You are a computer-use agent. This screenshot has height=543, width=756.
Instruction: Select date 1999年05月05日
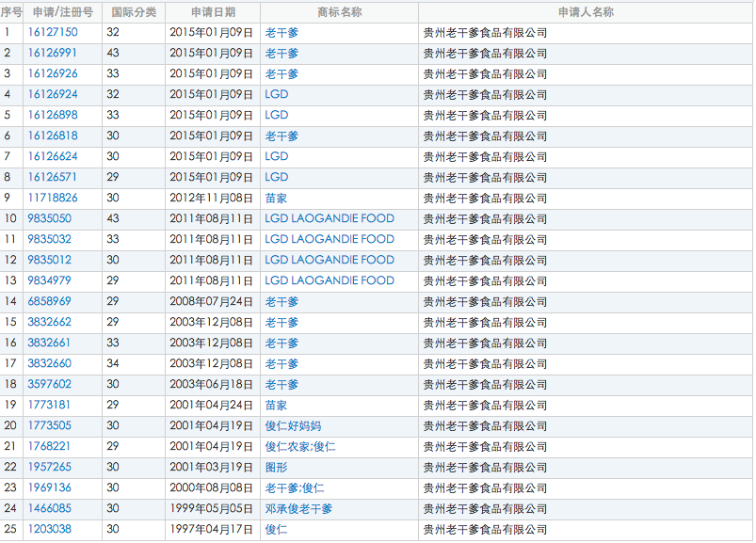coord(212,509)
